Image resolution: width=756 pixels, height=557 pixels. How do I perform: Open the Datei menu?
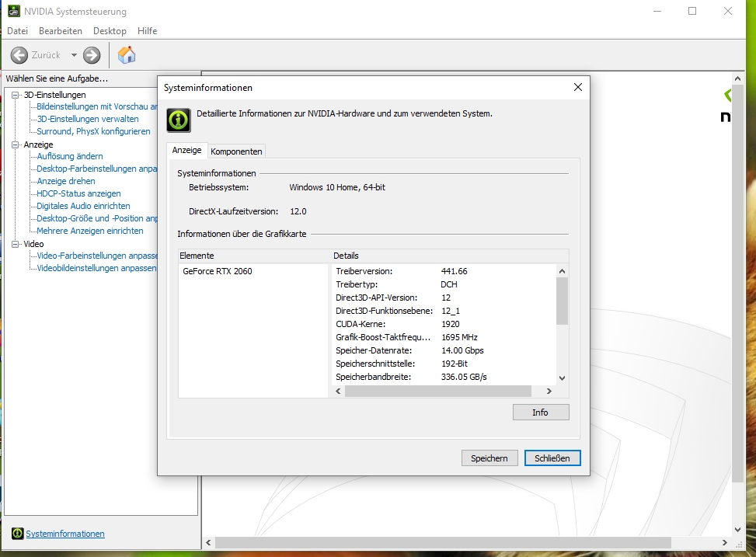click(17, 31)
